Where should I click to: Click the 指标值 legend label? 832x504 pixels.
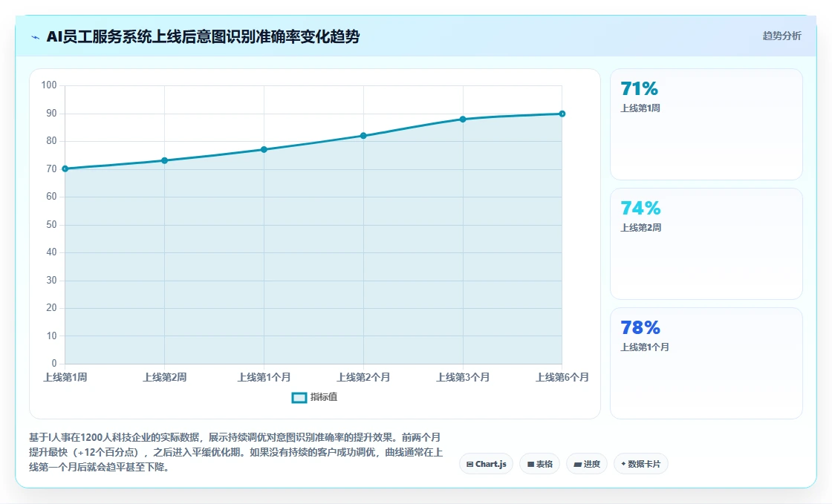click(x=324, y=397)
